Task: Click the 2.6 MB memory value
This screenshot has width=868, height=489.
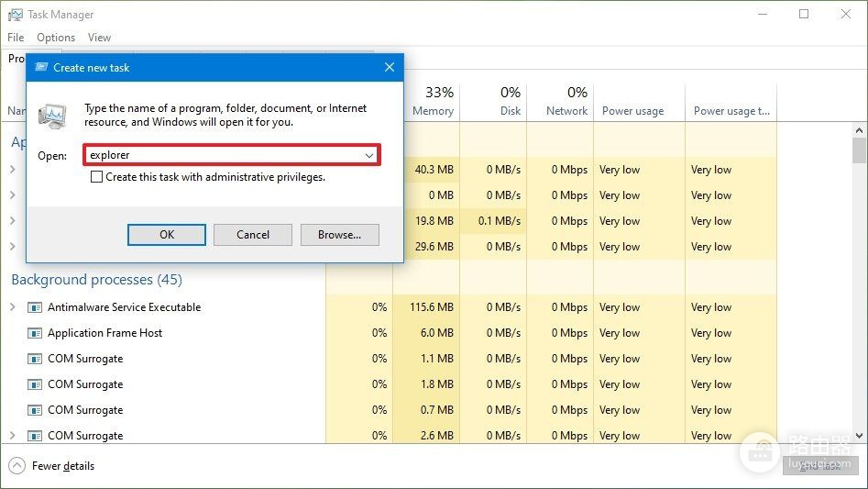Action: pos(437,435)
